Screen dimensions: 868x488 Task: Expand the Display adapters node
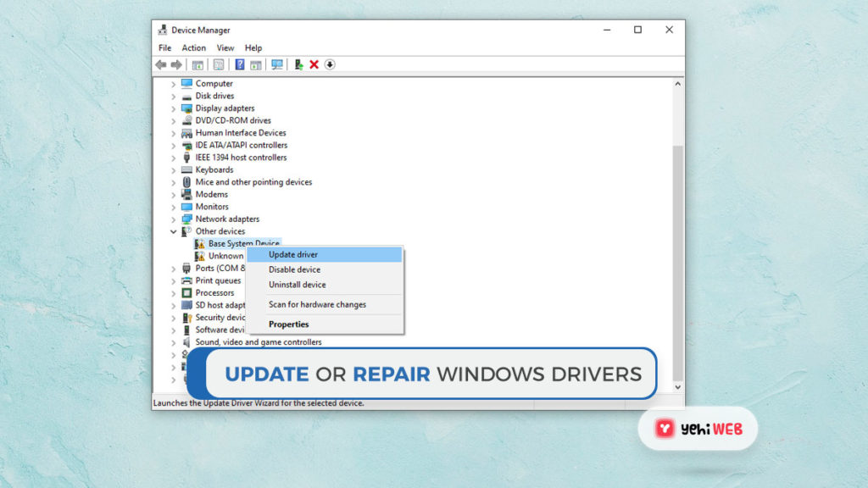coord(174,108)
